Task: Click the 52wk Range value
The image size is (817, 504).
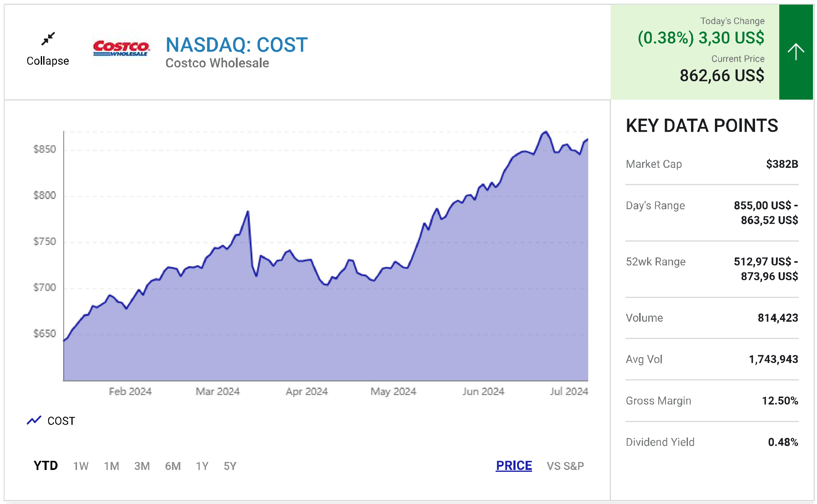Action: point(766,269)
